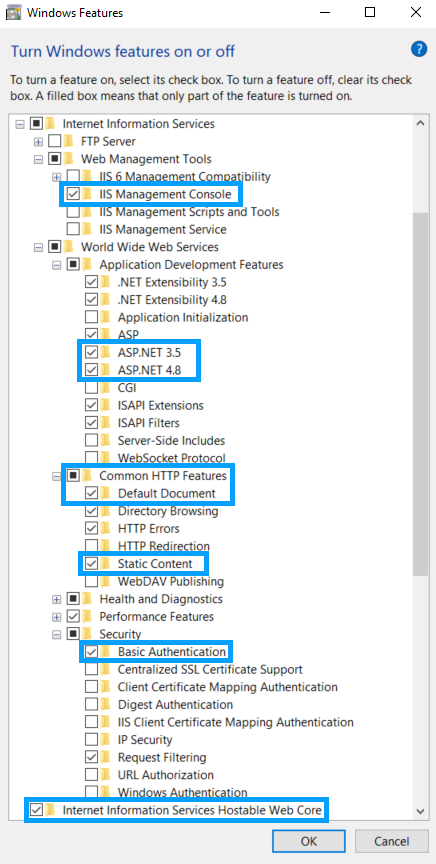Select the .NET Extensibility 4.8 folder icon
This screenshot has height=864, width=436.
click(x=105, y=300)
